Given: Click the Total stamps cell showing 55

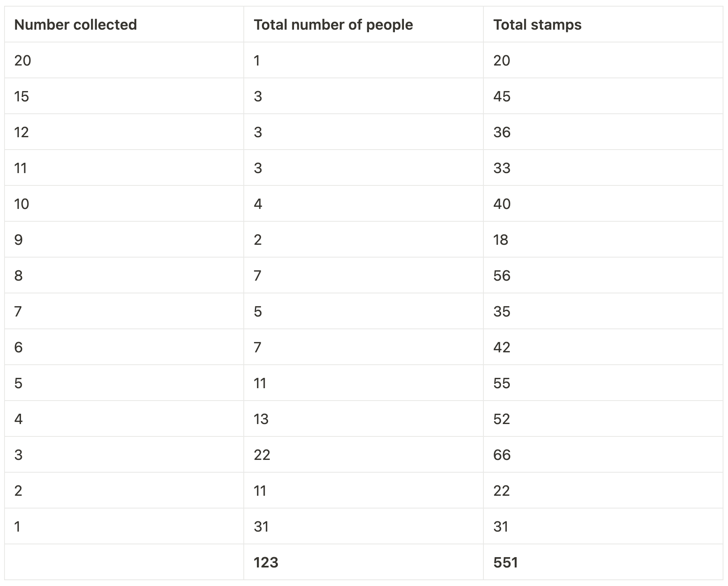Looking at the screenshot, I should click(x=502, y=383).
